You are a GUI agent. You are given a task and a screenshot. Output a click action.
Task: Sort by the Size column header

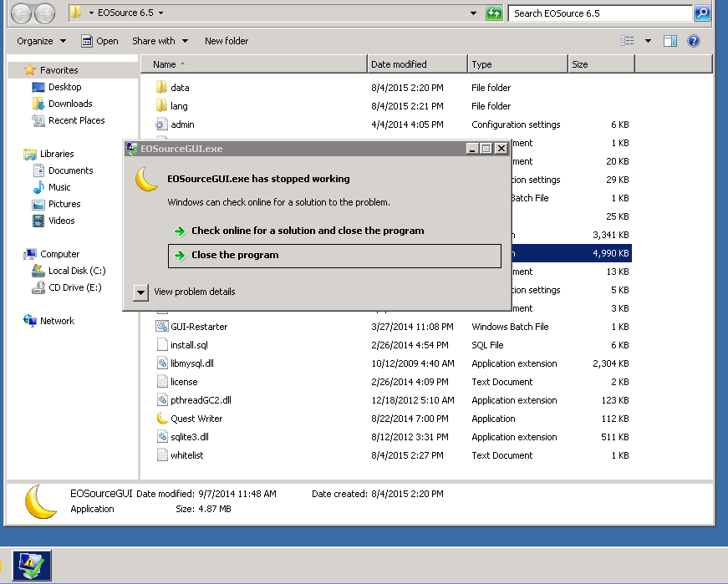601,64
